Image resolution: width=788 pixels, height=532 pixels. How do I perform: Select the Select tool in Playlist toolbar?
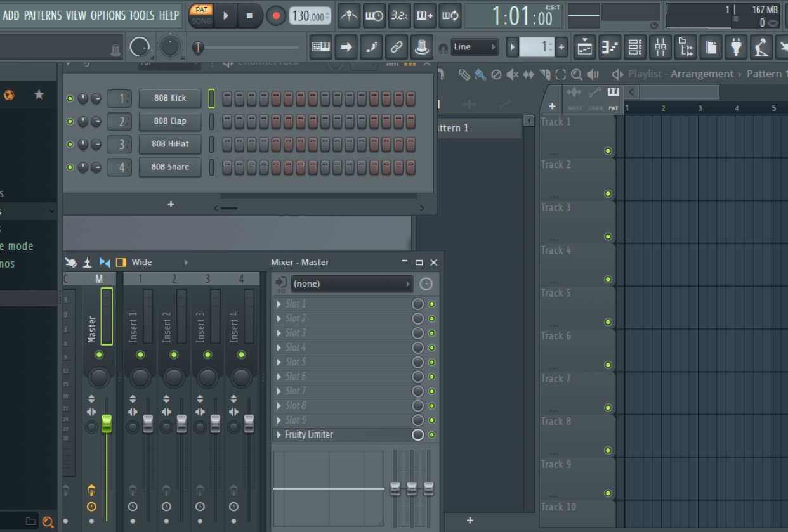[x=561, y=74]
